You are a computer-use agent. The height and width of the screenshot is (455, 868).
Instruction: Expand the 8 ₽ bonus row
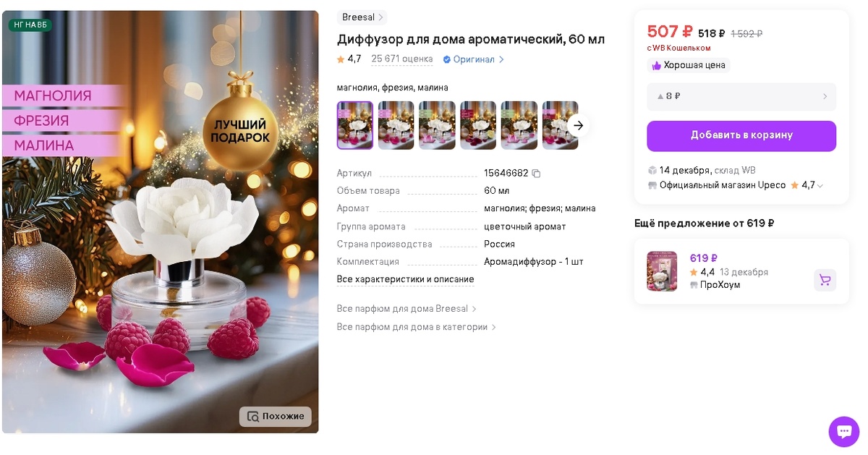(741, 96)
